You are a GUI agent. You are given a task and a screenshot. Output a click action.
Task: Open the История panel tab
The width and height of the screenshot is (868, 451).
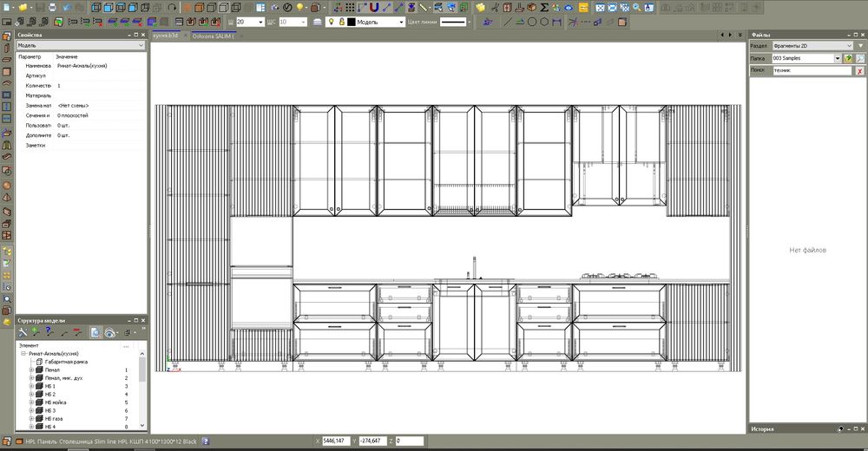coord(764,428)
